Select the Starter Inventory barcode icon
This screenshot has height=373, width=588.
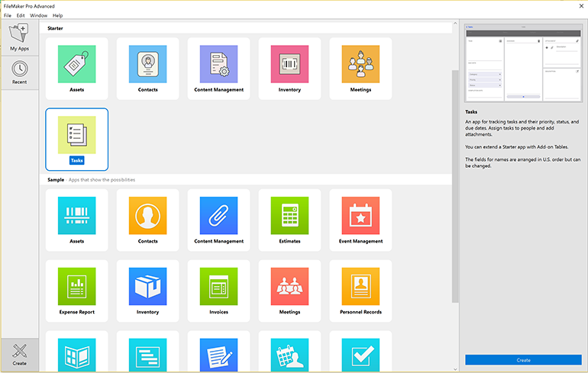289,64
